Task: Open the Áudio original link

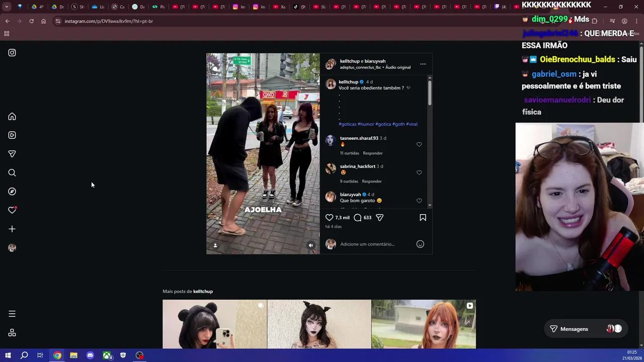Action: pos(398,67)
